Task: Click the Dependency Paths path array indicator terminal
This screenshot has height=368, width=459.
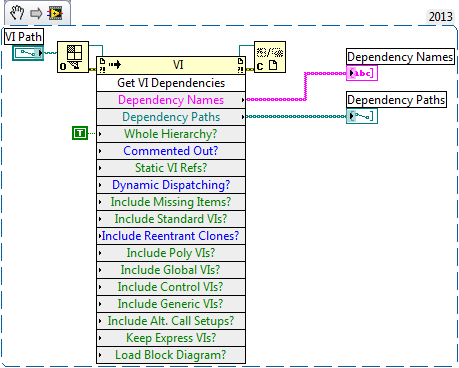Action: 362,116
